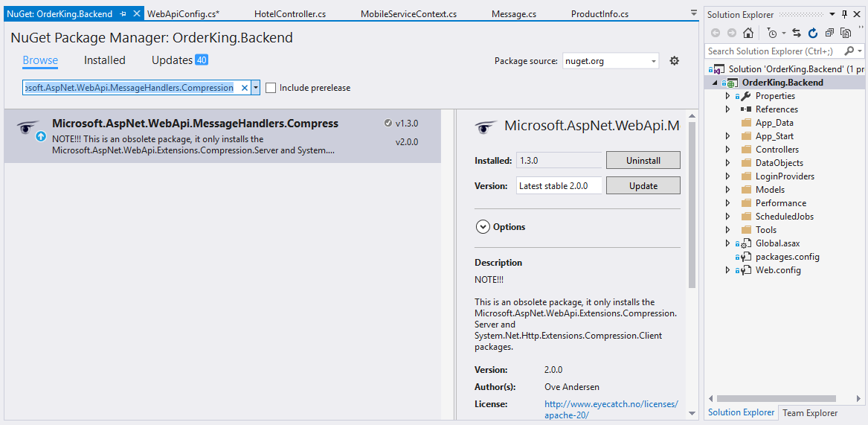This screenshot has height=425, width=868.
Task: Expand the Options section
Action: (x=483, y=227)
